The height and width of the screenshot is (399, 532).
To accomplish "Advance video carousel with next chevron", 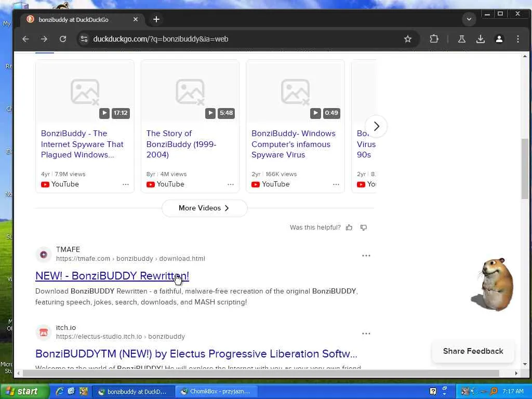I will (x=376, y=126).
